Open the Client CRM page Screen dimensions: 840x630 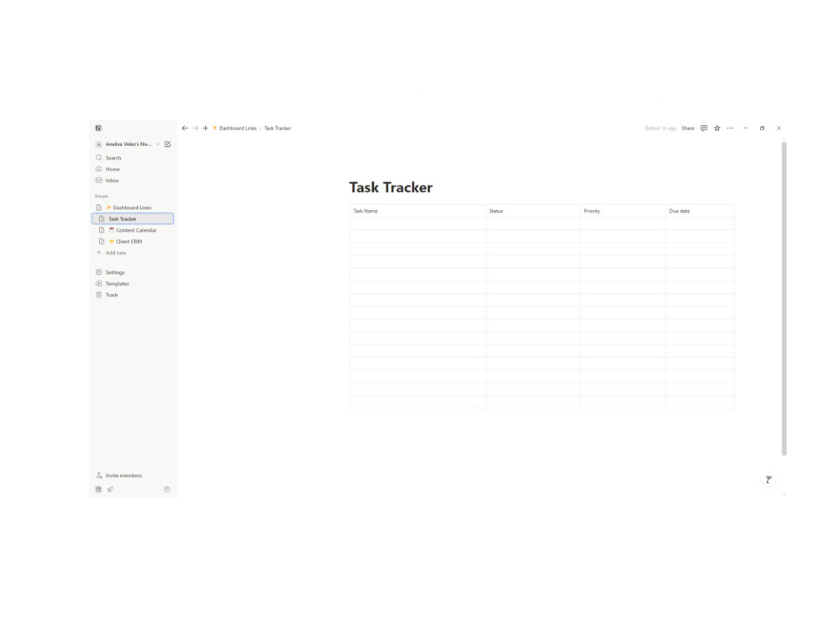pos(133,242)
